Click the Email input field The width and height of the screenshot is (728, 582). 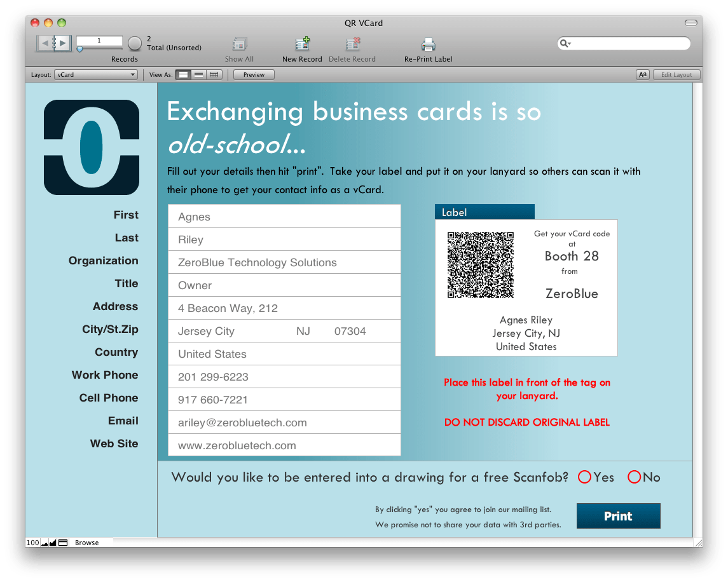point(284,422)
